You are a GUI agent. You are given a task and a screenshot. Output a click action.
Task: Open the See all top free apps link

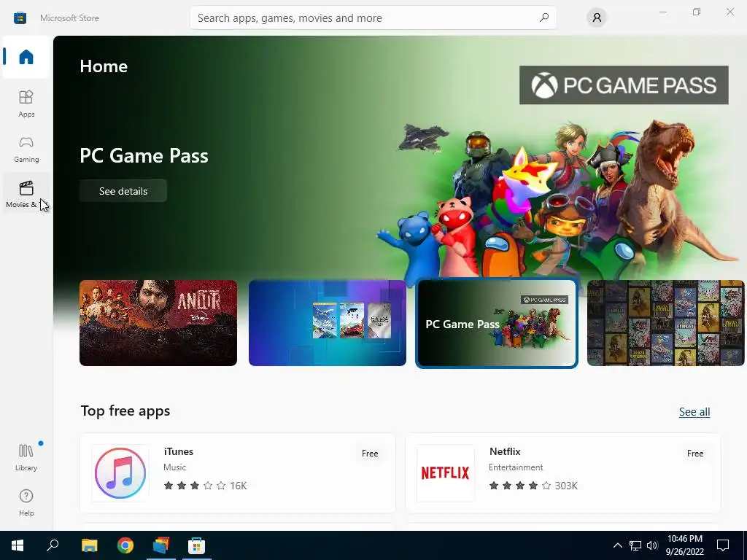(x=694, y=412)
